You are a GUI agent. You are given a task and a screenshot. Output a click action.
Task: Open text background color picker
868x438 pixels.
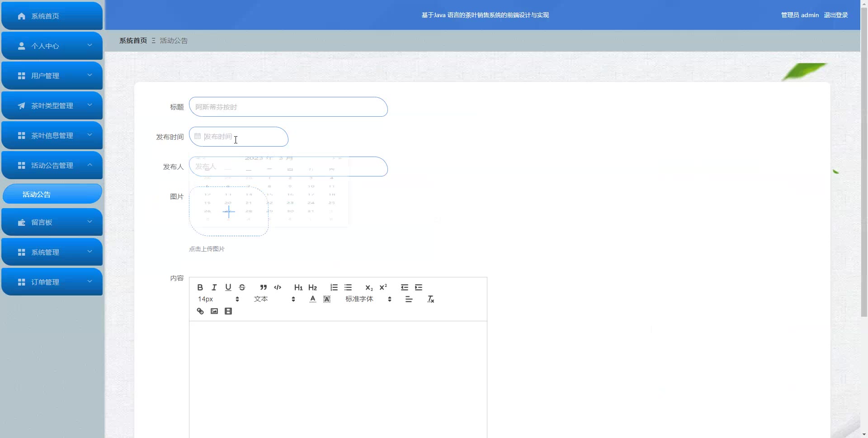(x=327, y=299)
